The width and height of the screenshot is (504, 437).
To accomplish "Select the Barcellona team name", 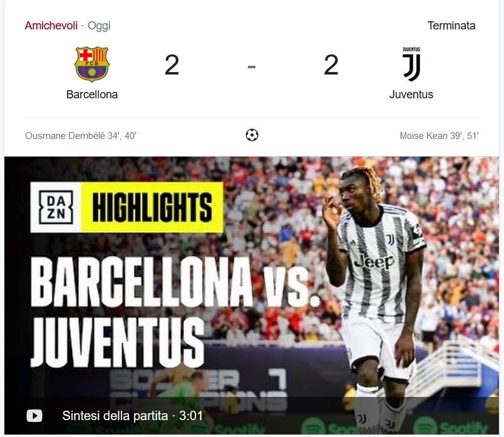I will coord(92,95).
